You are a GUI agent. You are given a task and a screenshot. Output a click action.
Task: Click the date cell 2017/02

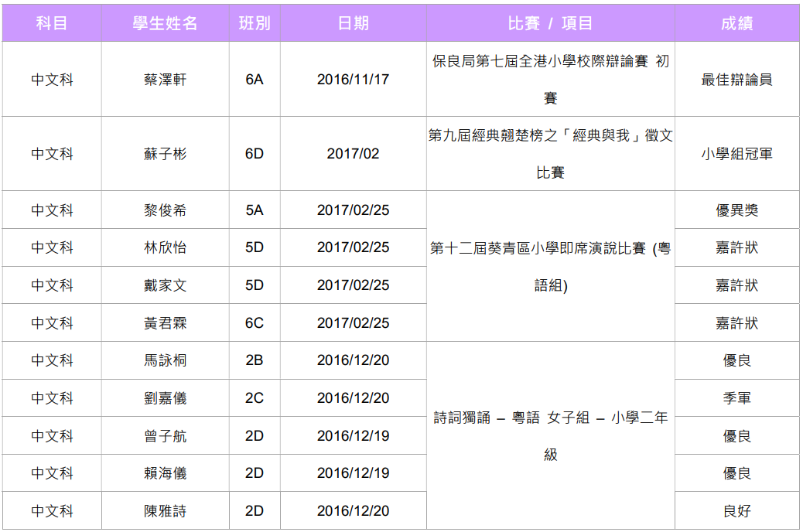point(353,154)
